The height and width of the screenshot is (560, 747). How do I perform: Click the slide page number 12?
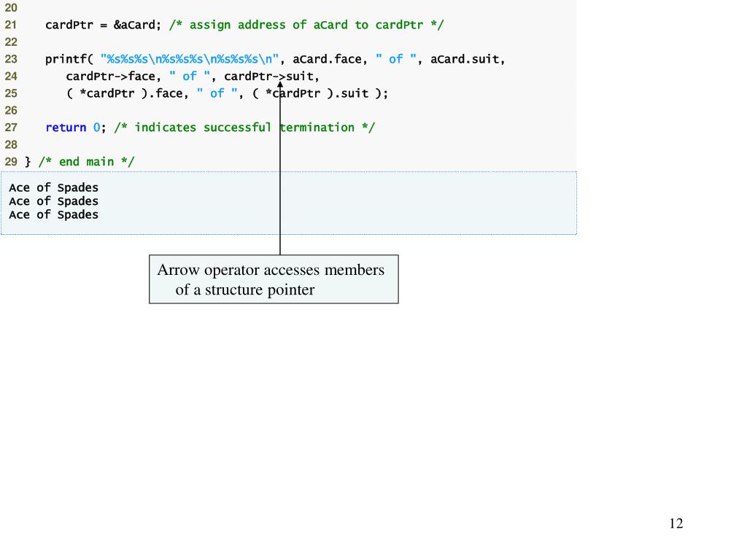point(676,524)
